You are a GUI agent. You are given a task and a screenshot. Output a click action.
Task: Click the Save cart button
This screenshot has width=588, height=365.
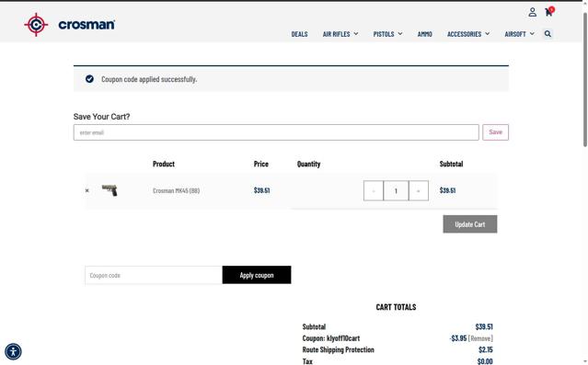495,132
